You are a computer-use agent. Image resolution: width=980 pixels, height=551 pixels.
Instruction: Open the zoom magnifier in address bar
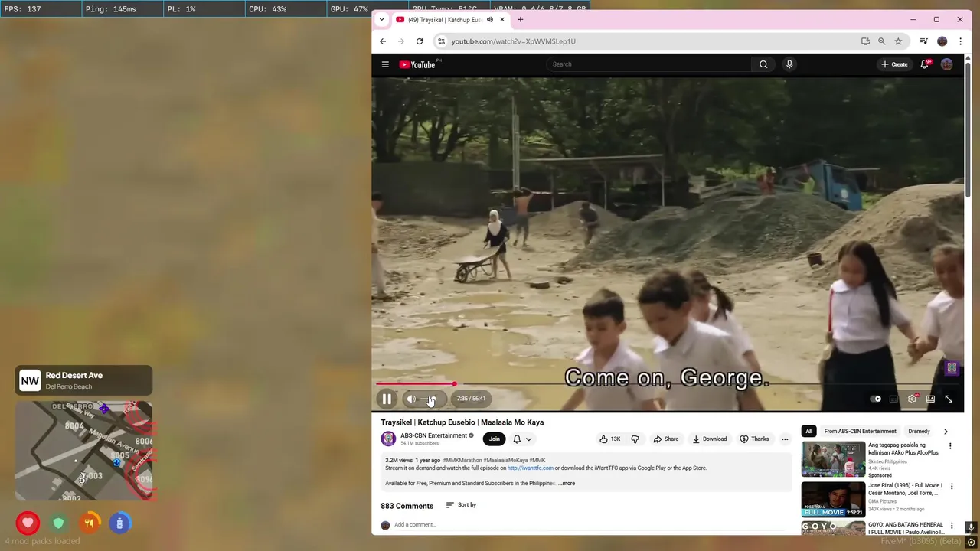882,41
